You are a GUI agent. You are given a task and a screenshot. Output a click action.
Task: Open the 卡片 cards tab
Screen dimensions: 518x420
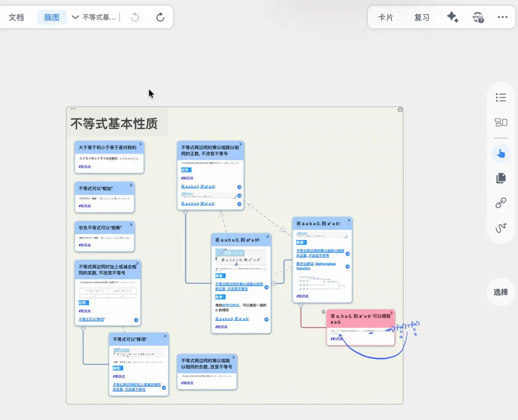click(x=385, y=17)
